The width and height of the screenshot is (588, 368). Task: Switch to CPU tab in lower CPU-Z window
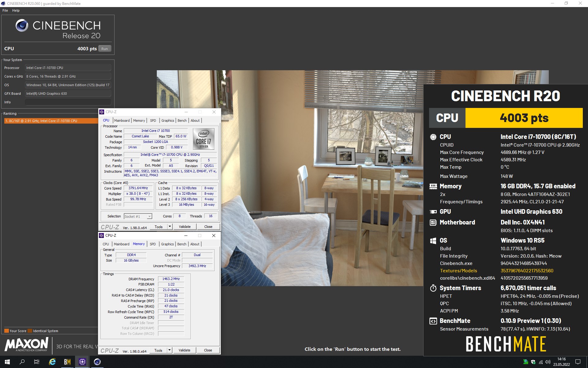tap(106, 244)
